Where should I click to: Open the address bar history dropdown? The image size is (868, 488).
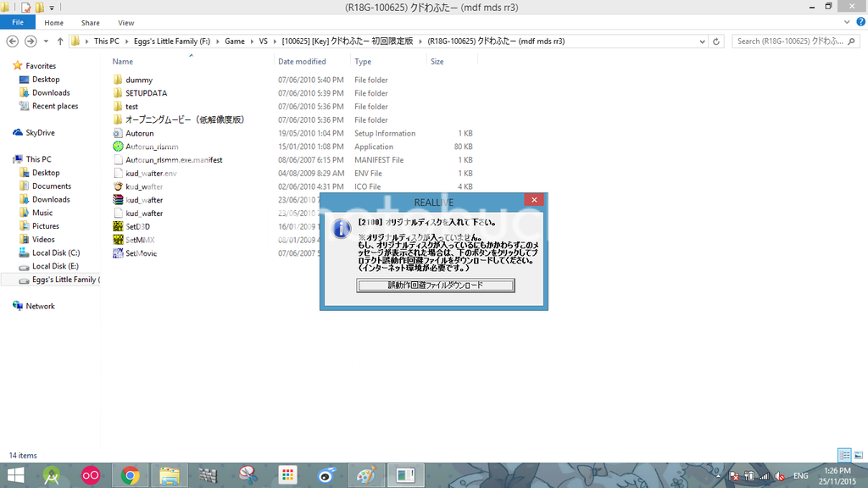click(703, 41)
